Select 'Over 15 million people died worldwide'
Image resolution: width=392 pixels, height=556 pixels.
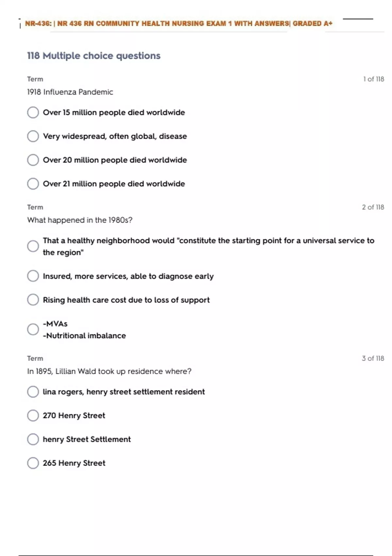click(33, 113)
